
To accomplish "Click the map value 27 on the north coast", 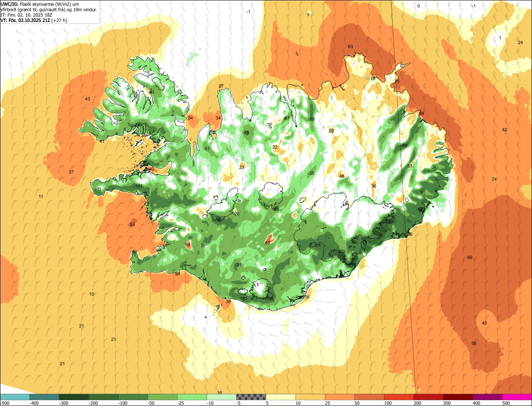I will pos(221,86).
